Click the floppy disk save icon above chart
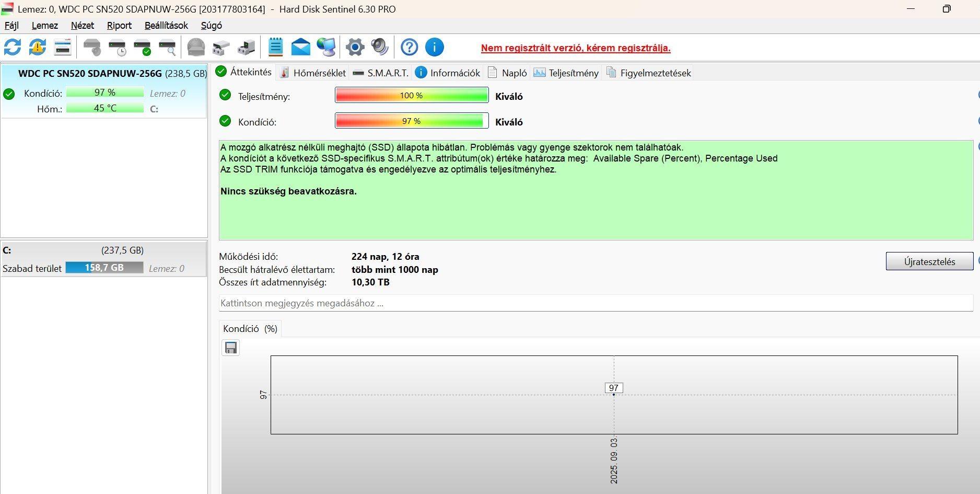Viewport: 980px width, 494px height. pyautogui.click(x=231, y=348)
